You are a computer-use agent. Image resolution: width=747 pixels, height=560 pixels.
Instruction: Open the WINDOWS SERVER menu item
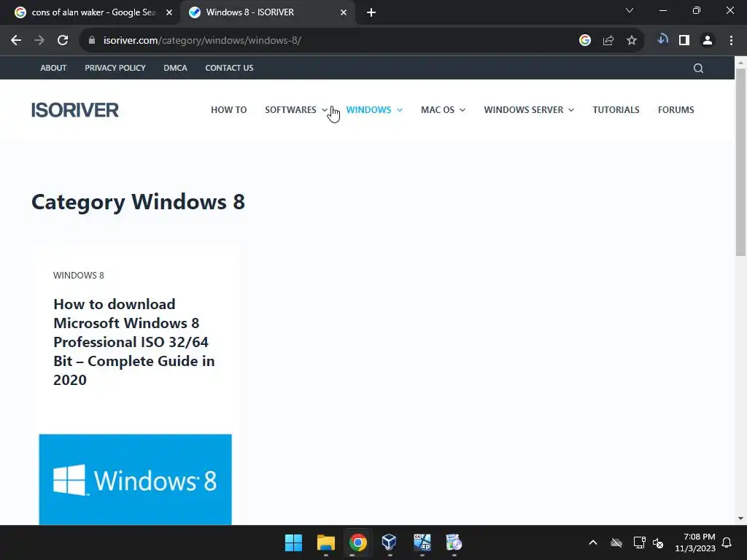[x=523, y=109]
